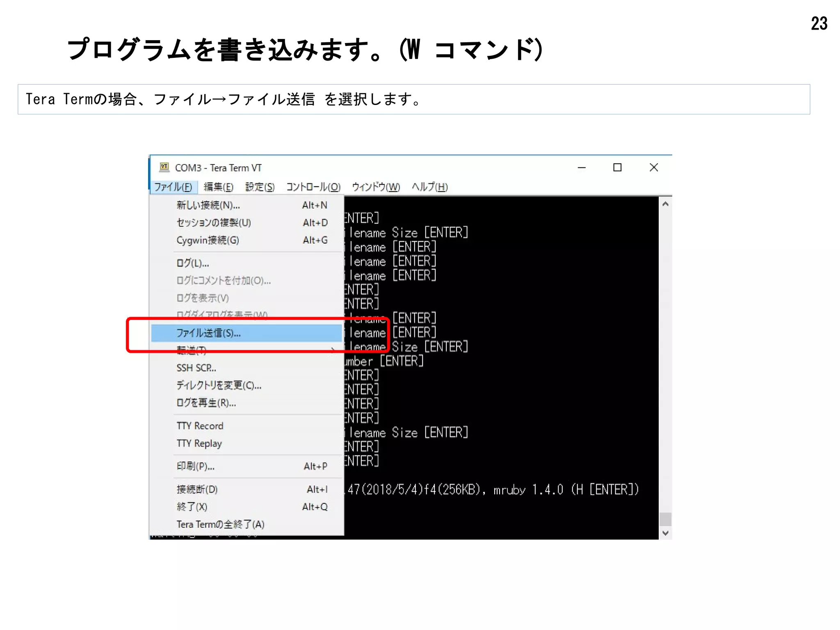The height and width of the screenshot is (630, 840).
Task: Click the scrollbar up arrow in terminal
Action: click(665, 204)
